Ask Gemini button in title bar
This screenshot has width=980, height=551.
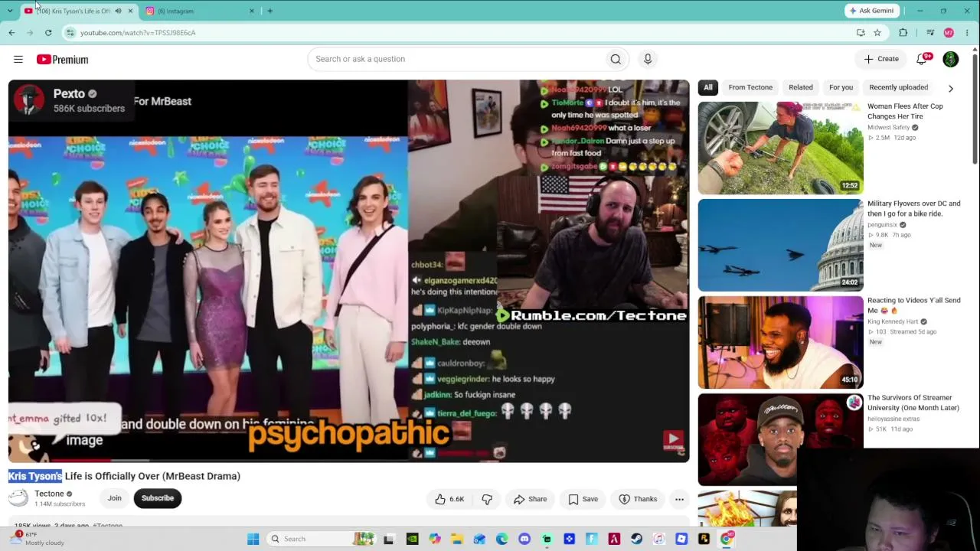[871, 11]
